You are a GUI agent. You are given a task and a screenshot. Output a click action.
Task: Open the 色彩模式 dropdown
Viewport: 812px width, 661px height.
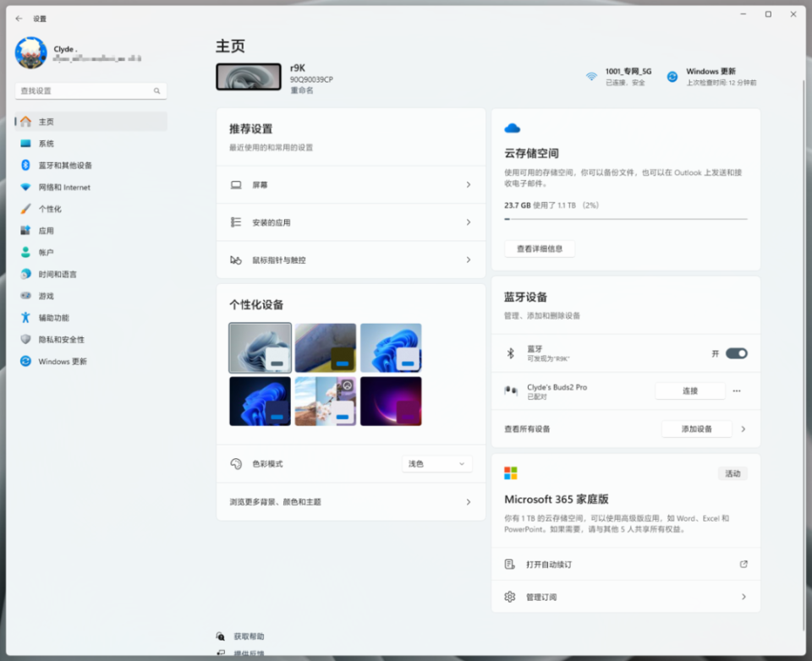(436, 463)
